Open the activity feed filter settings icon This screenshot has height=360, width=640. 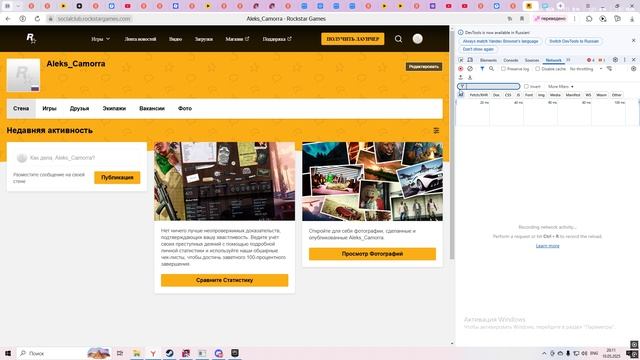pyautogui.click(x=436, y=131)
